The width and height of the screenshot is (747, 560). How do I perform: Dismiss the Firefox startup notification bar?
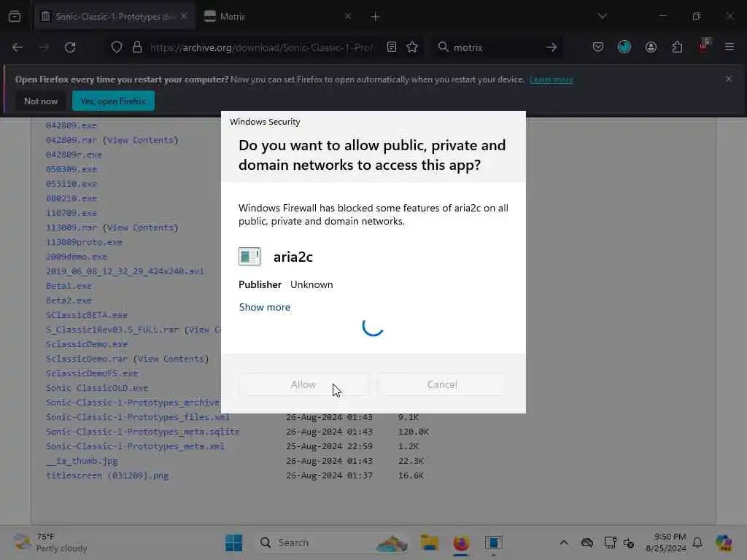coord(729,79)
